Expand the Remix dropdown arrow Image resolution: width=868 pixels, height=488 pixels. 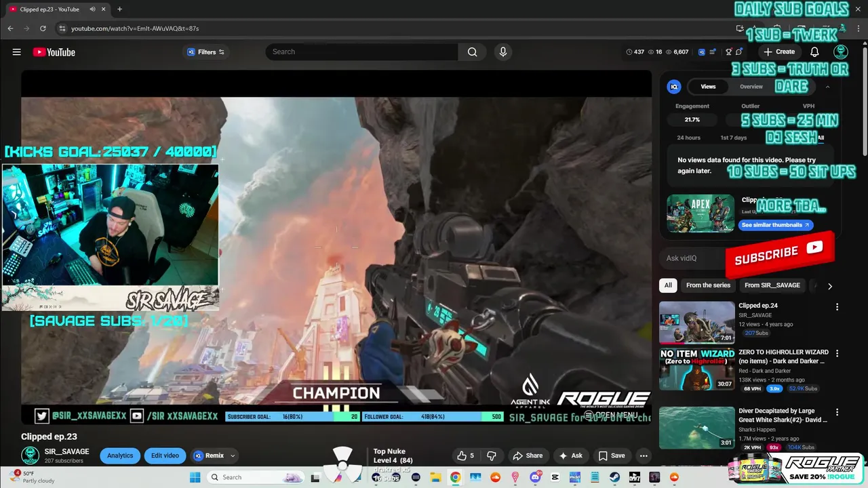(233, 455)
